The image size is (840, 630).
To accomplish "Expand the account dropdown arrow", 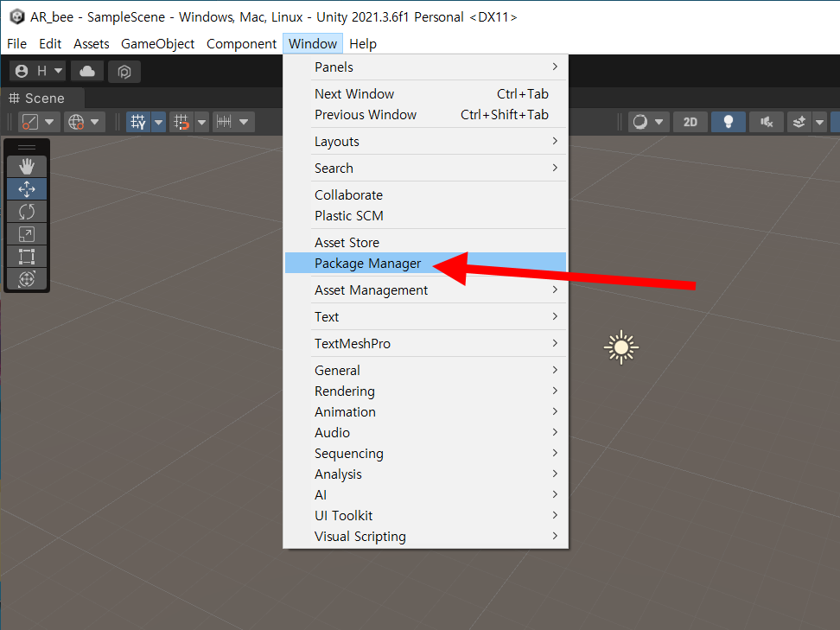I will 59,71.
